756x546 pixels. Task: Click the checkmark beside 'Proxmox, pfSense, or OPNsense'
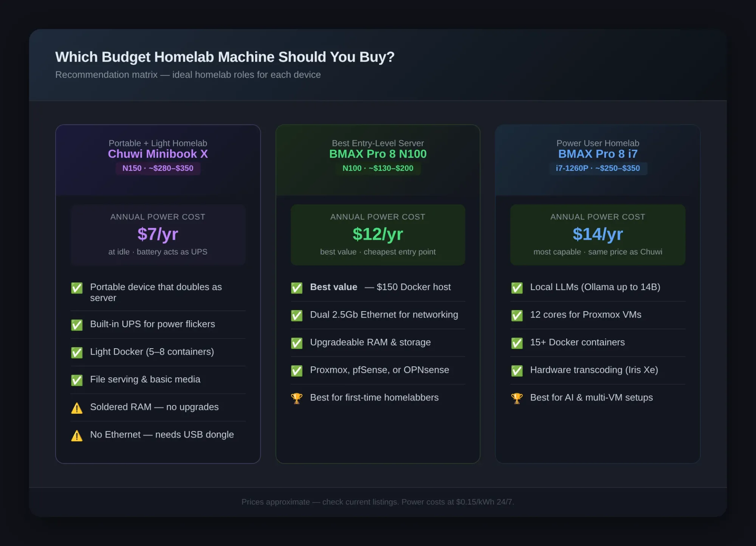click(297, 371)
